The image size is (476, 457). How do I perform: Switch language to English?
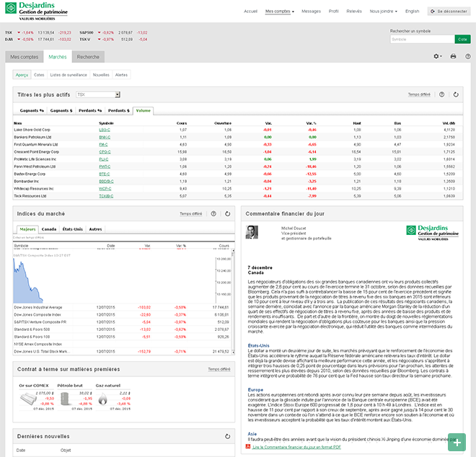pos(412,12)
